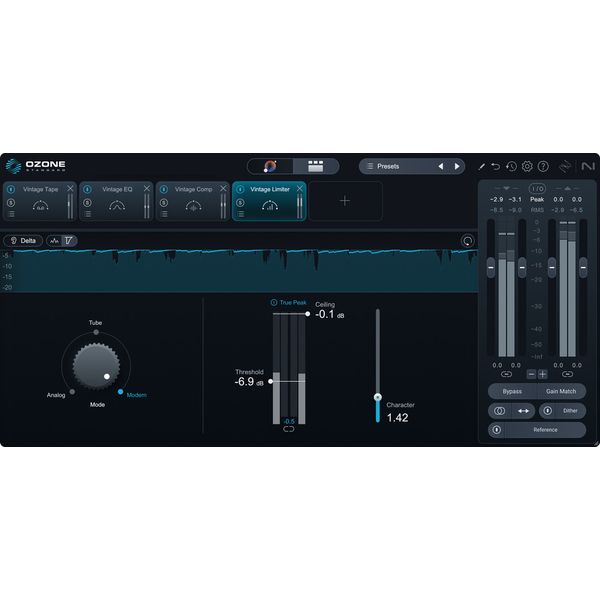Select Analog mode

click(x=72, y=392)
